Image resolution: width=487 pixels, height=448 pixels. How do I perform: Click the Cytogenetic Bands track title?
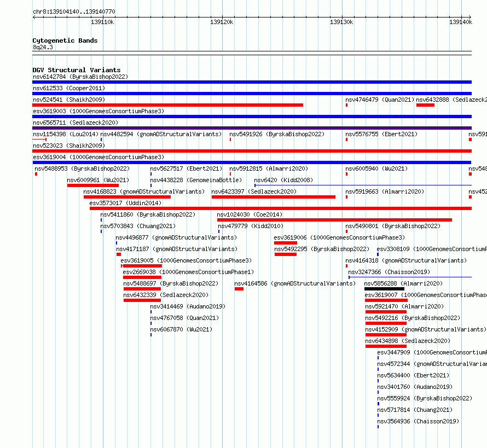coord(65,40)
